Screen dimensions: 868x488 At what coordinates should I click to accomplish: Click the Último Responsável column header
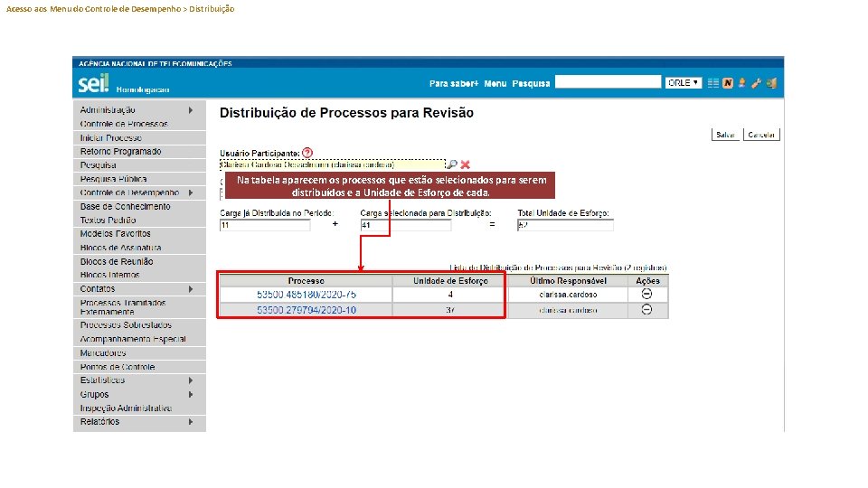[x=568, y=280]
